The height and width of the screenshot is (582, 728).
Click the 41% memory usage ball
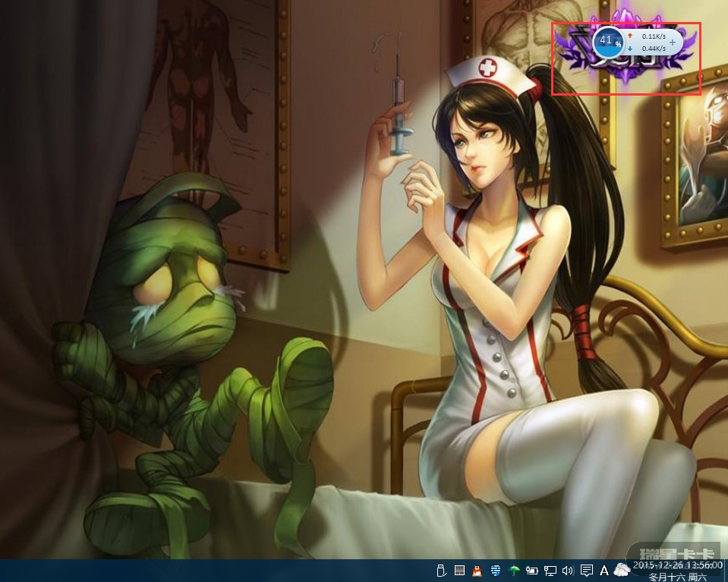[609, 41]
